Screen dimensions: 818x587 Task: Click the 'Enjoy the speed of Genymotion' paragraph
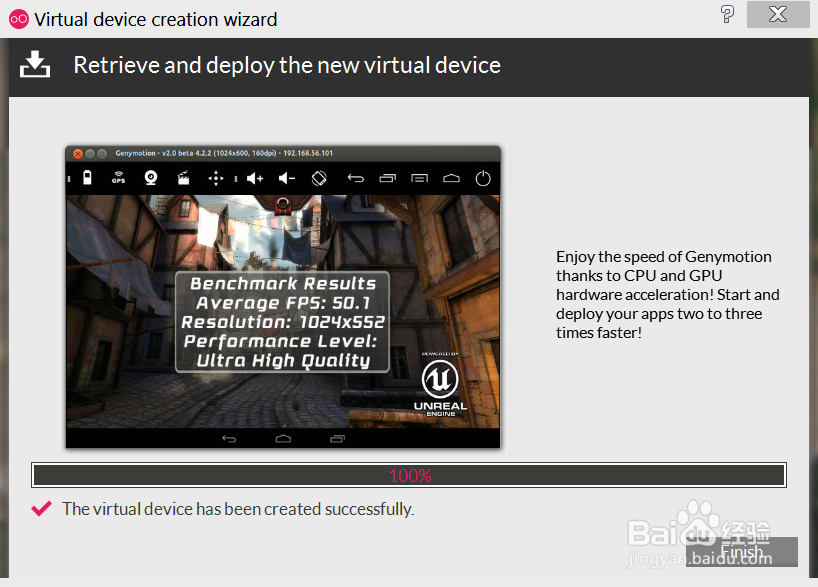(x=667, y=295)
